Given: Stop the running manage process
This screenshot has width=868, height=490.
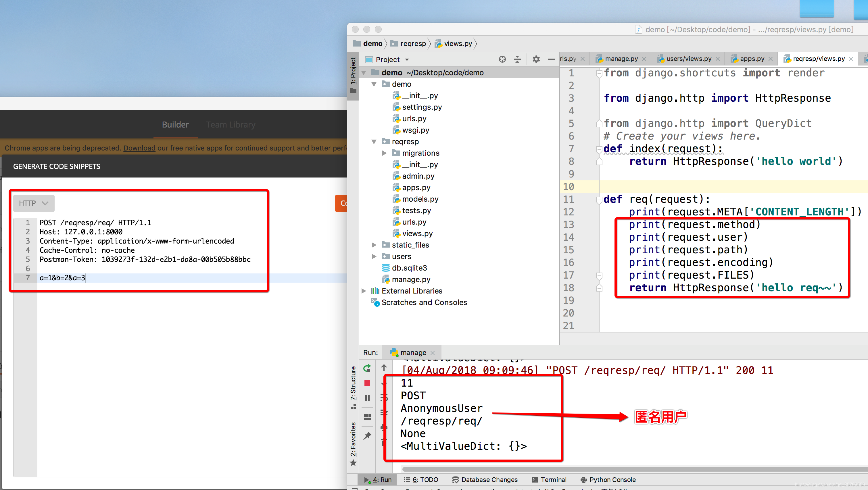Looking at the screenshot, I should point(367,383).
